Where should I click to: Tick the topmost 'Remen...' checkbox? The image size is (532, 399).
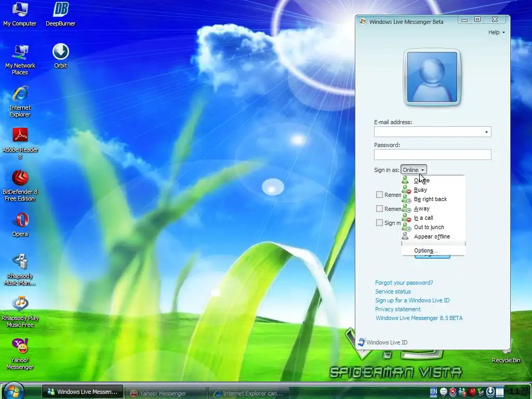click(379, 194)
